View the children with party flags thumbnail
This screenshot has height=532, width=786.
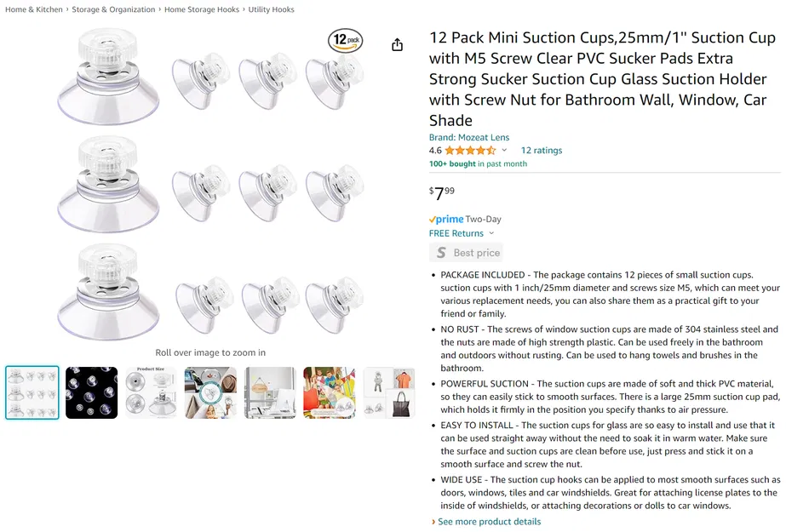[x=330, y=392]
